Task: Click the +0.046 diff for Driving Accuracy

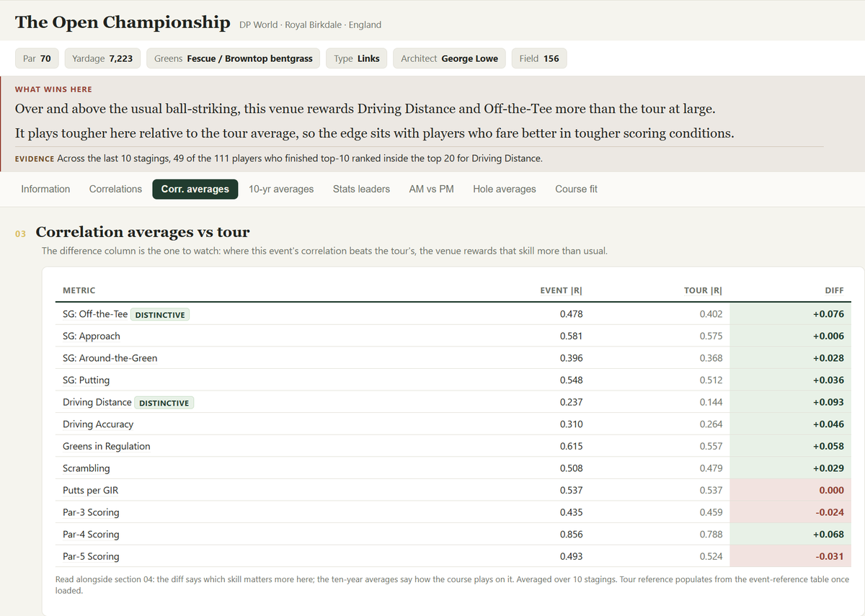Action: [828, 424]
